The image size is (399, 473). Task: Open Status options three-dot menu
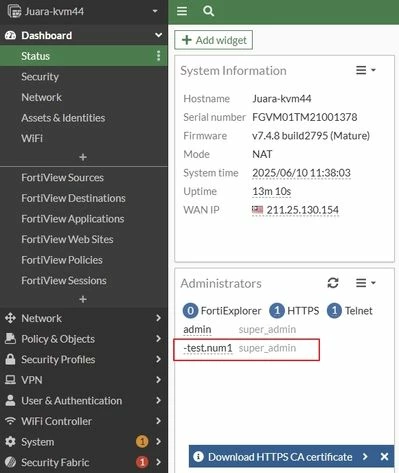pyautogui.click(x=158, y=56)
